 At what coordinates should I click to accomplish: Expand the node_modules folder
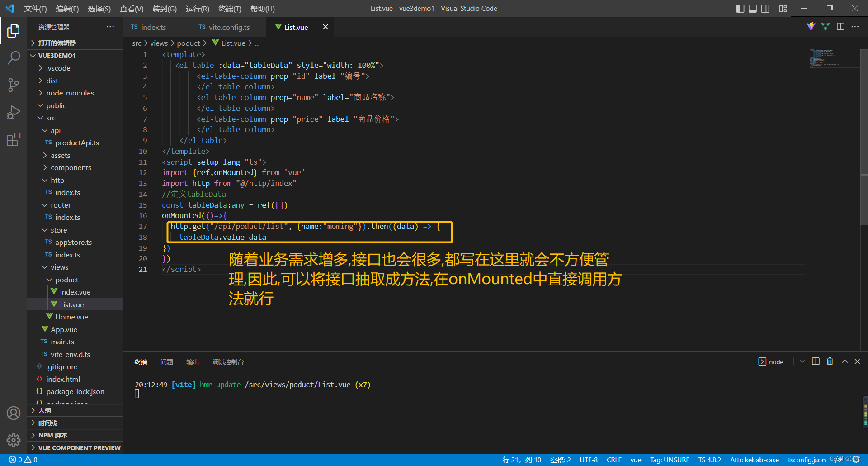pyautogui.click(x=70, y=93)
